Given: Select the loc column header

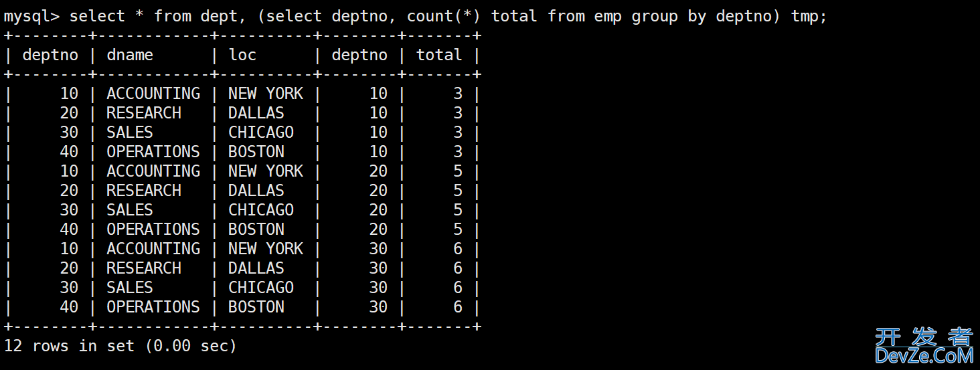Looking at the screenshot, I should click(x=242, y=55).
